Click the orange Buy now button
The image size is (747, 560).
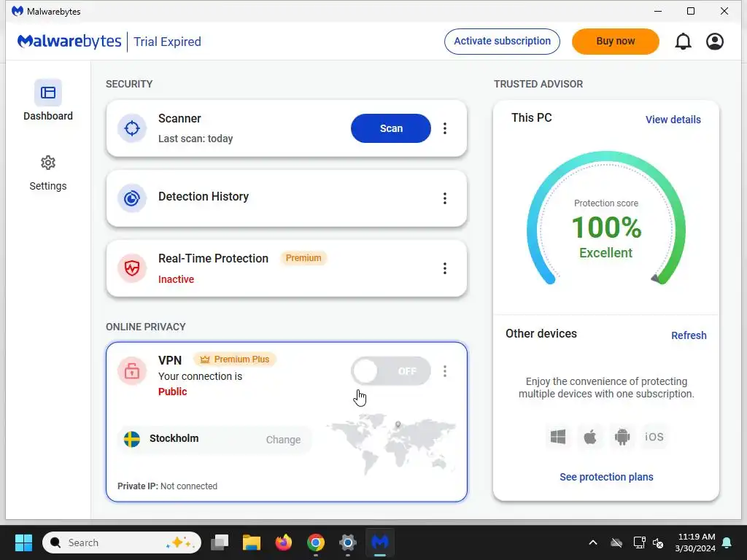[616, 42]
